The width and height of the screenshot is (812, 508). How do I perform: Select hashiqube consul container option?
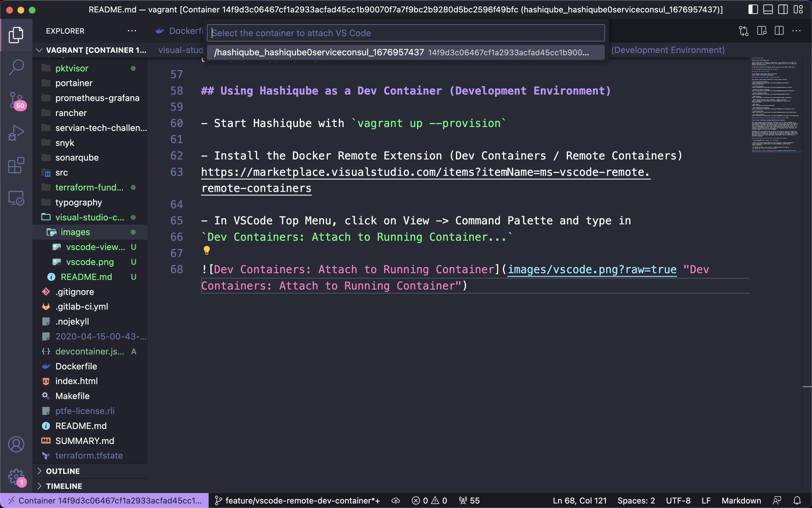point(406,52)
